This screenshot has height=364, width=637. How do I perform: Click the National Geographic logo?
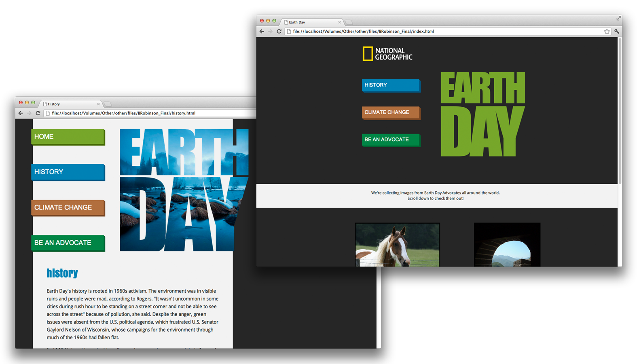[x=387, y=54]
